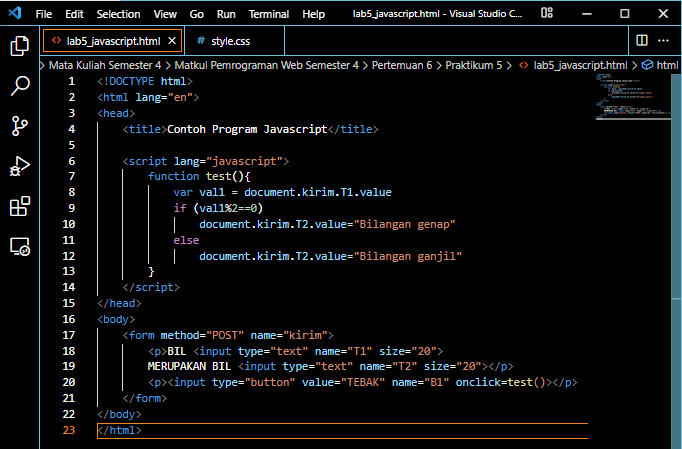
Task: Switch to the style.css tab
Action: (234, 40)
